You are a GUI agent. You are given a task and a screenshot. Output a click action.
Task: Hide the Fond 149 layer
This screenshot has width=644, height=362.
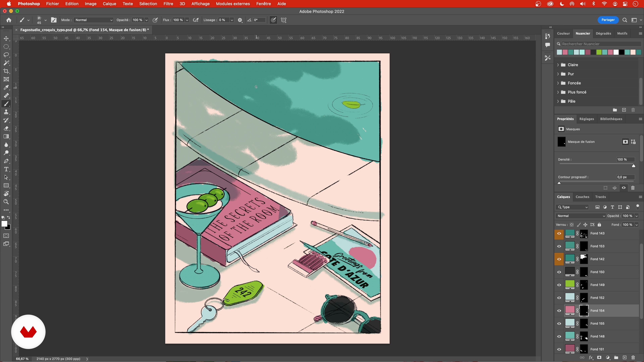[559, 285]
